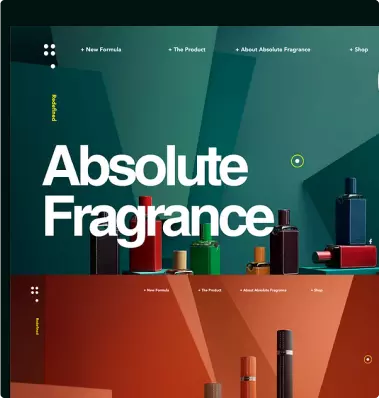Select the green perfume bottle
Viewport: 379px width, 398px height.
point(205,249)
